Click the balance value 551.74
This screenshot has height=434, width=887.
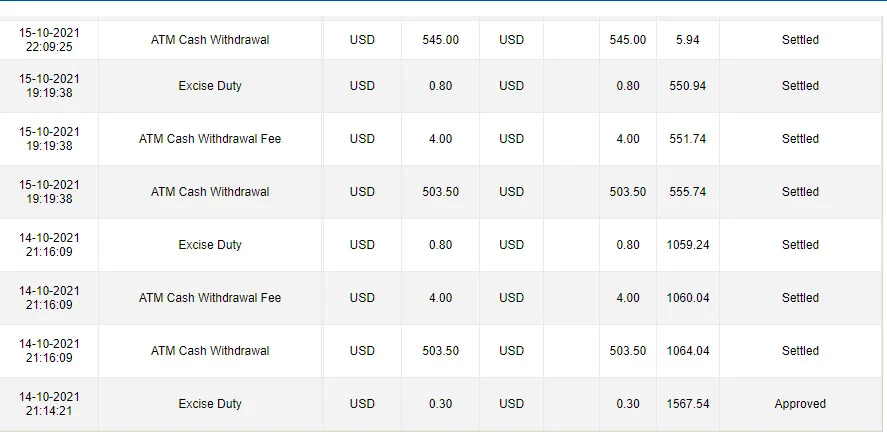(688, 139)
